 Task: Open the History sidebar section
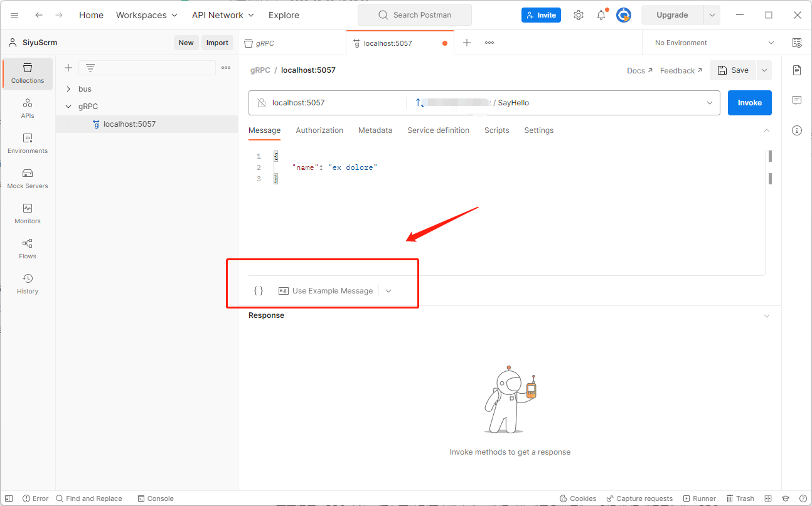click(28, 284)
